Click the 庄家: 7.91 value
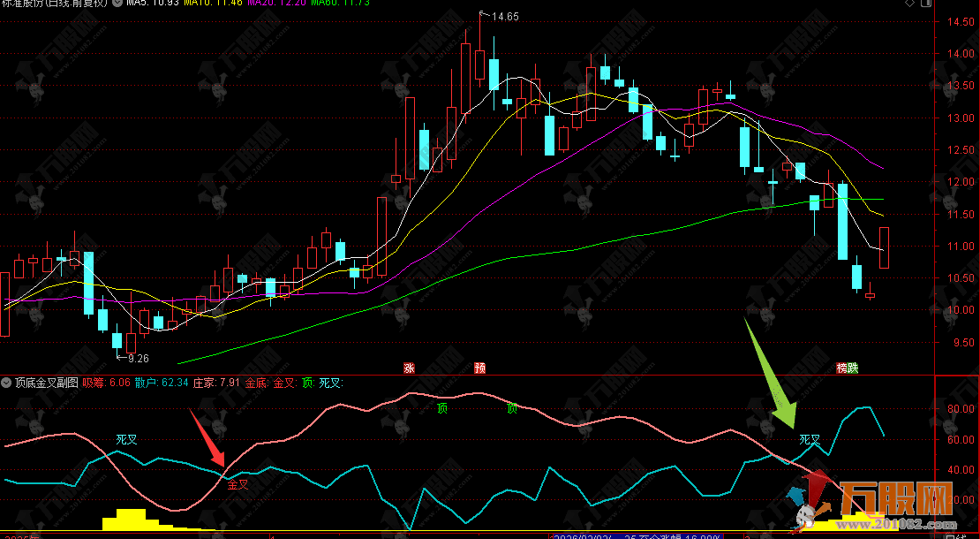Viewport: 980px width, 539px height. coord(216,382)
